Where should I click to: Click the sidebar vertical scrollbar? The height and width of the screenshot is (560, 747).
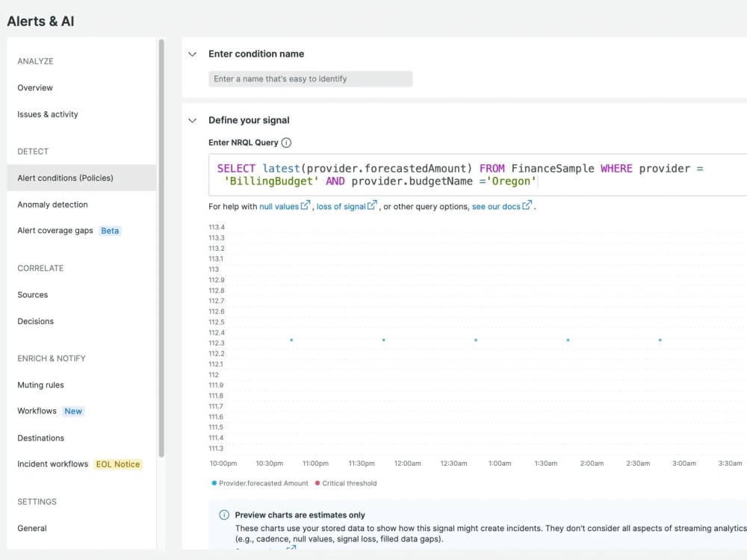161,248
